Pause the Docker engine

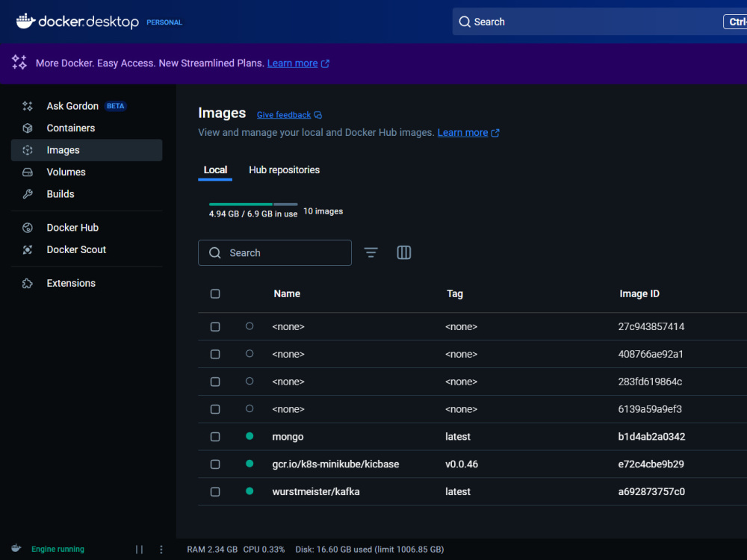(x=139, y=550)
